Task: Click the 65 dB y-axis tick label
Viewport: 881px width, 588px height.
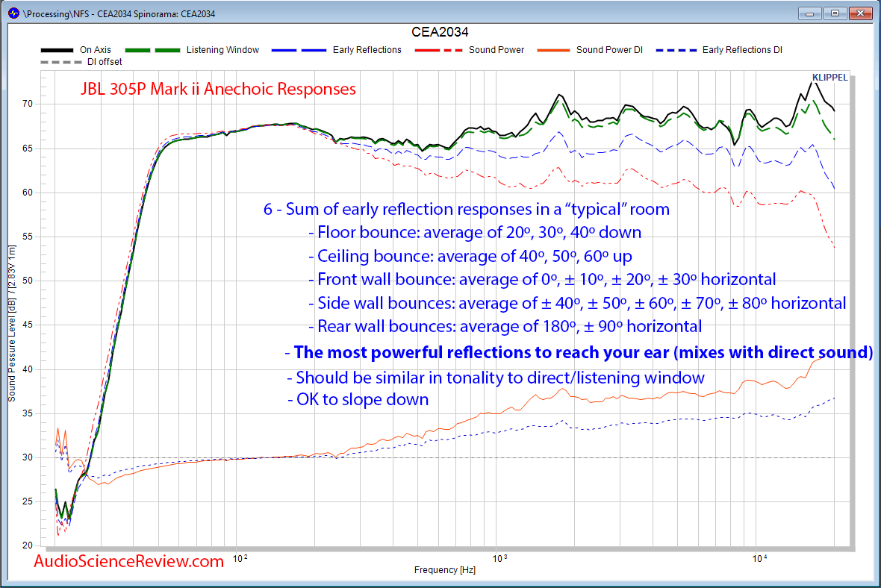Action: point(28,148)
